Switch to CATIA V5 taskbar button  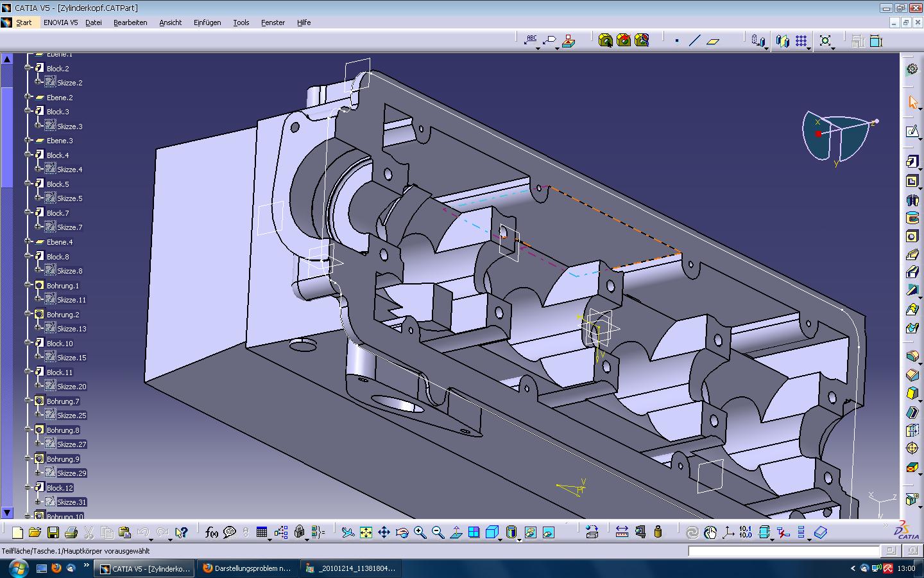[x=145, y=568]
